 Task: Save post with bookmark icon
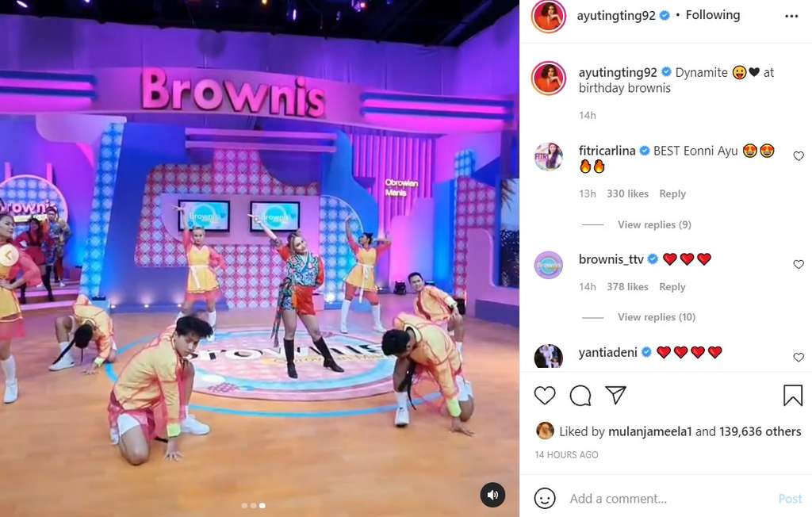click(x=793, y=396)
